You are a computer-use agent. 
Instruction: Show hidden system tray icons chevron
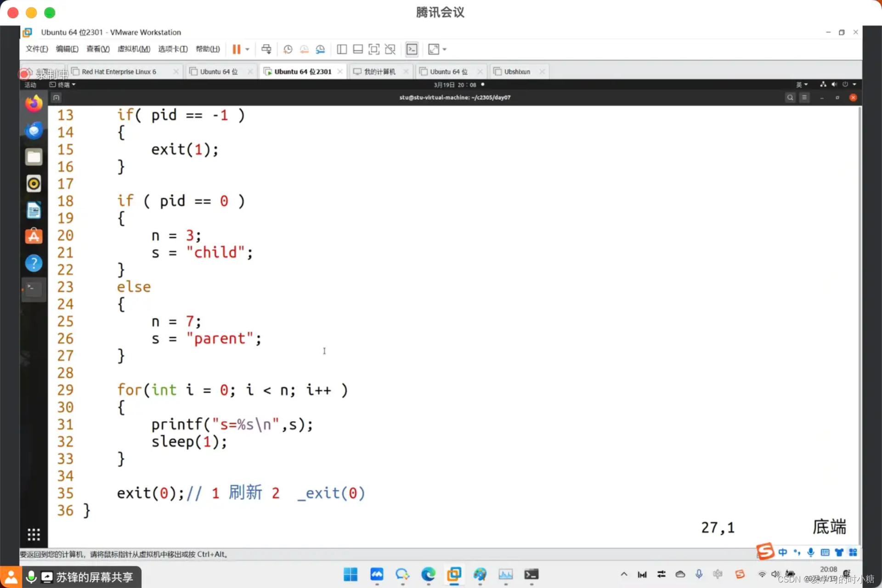click(x=624, y=574)
